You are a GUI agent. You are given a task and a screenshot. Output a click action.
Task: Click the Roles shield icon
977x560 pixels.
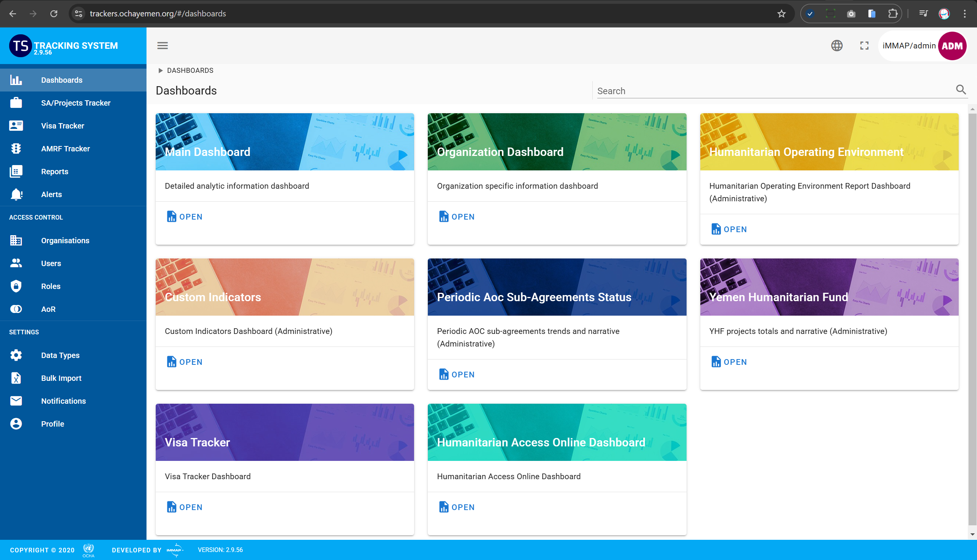[16, 286]
